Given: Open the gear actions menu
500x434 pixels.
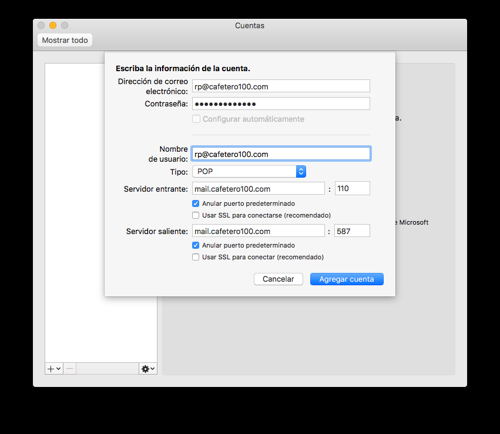Looking at the screenshot, I should (x=145, y=369).
